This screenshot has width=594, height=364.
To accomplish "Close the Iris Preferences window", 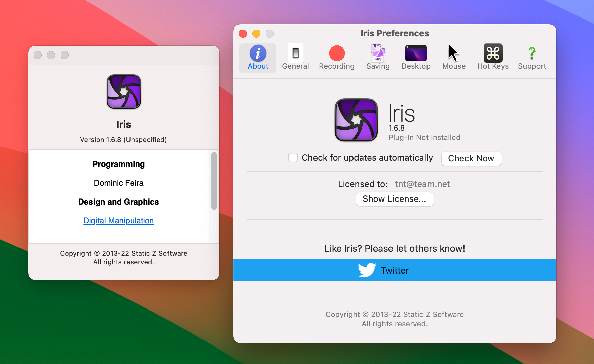I will point(243,34).
